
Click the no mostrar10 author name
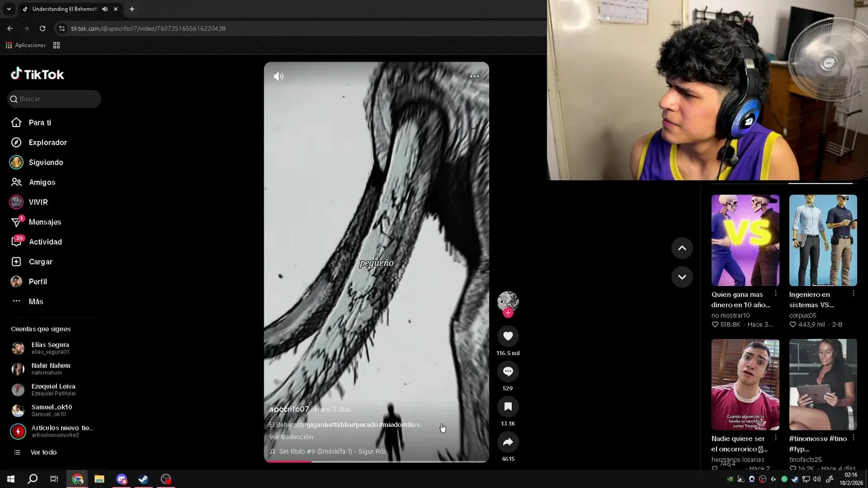(730, 315)
